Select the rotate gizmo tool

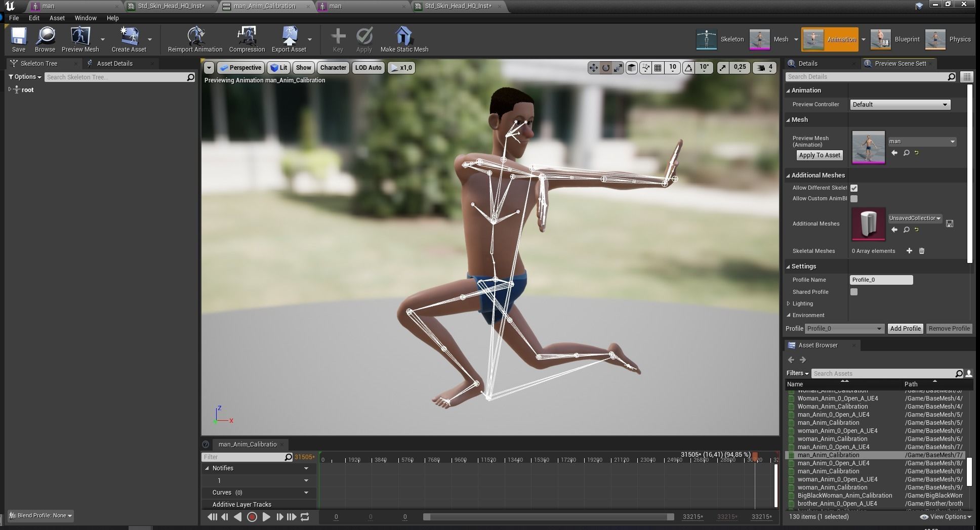pos(605,68)
